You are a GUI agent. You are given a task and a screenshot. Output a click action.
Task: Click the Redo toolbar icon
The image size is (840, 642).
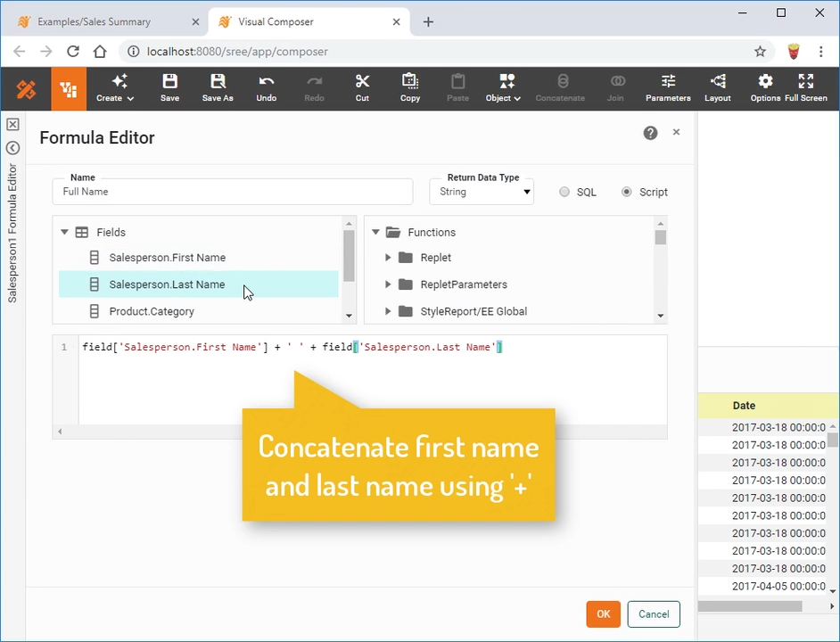pyautogui.click(x=314, y=88)
